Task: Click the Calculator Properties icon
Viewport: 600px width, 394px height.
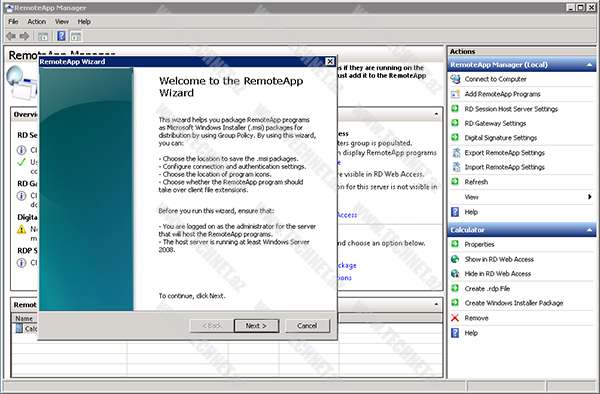Action: click(x=455, y=244)
